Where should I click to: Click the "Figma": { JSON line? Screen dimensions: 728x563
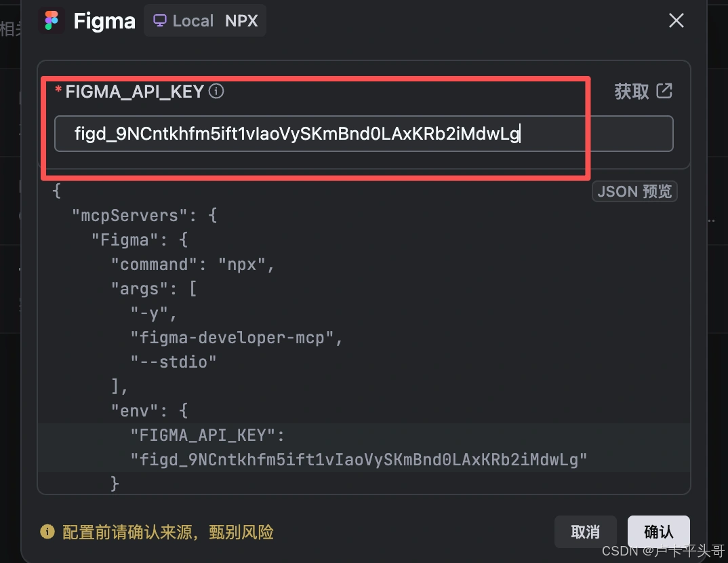[139, 239]
